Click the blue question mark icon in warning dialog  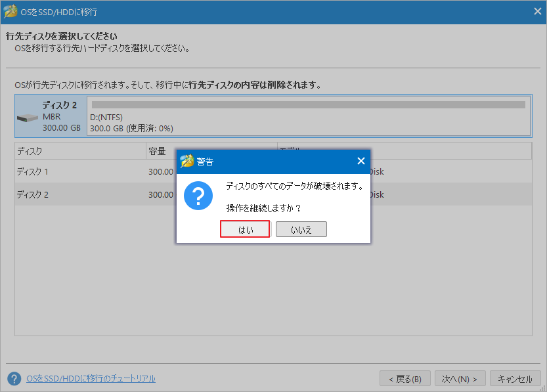tap(199, 196)
